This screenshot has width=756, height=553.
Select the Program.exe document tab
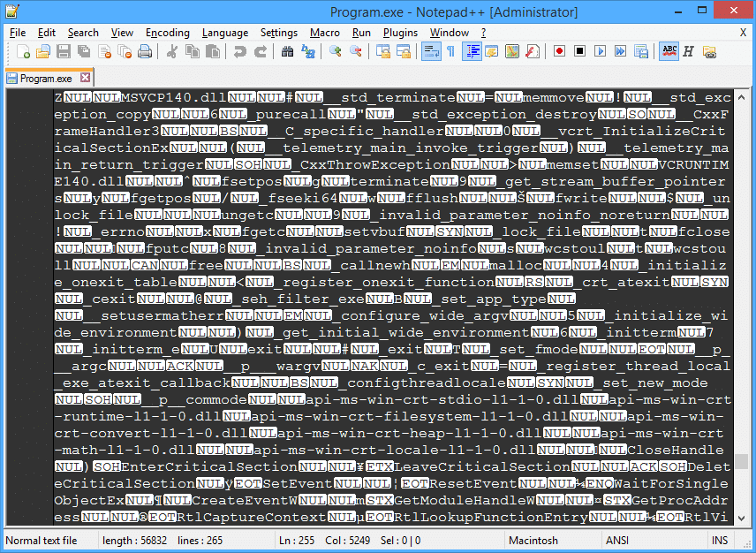[46, 79]
